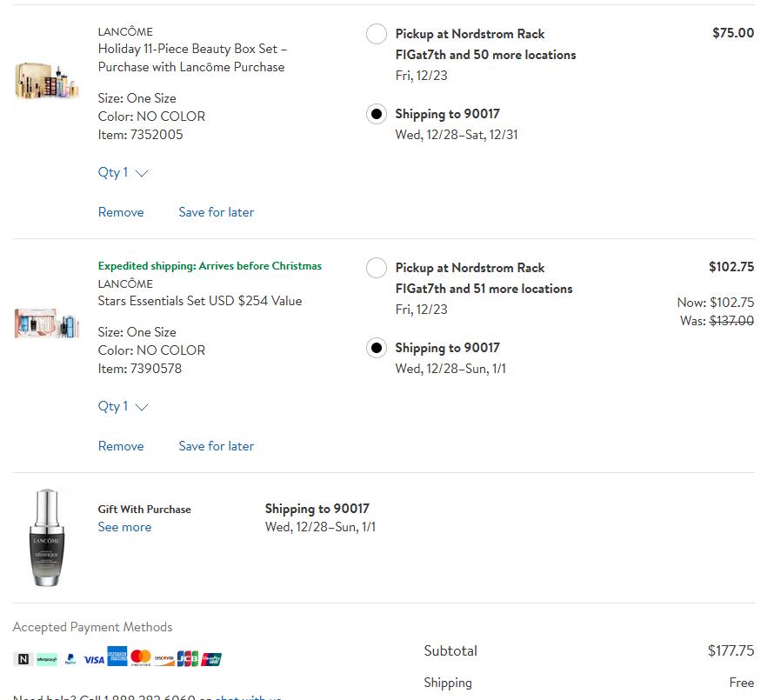Select Shipping to 90017 for Holiday Box Set
This screenshot has width=774, height=700.
[377, 114]
